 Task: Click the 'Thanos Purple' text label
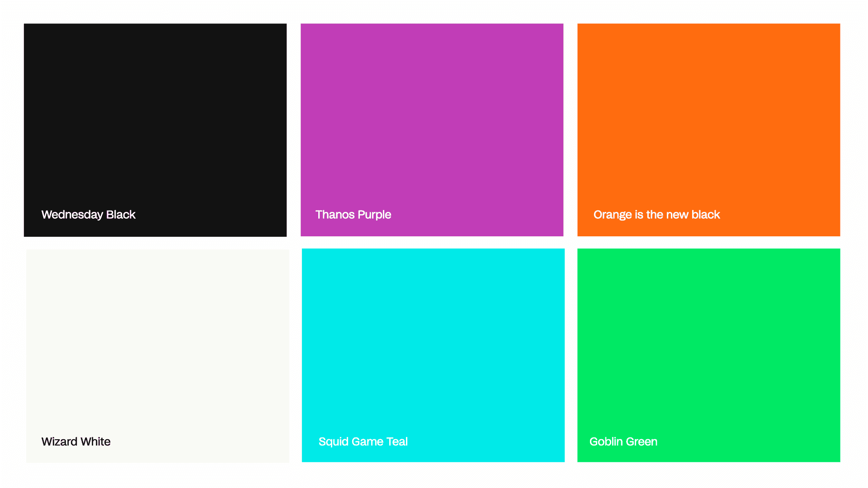[x=353, y=215]
